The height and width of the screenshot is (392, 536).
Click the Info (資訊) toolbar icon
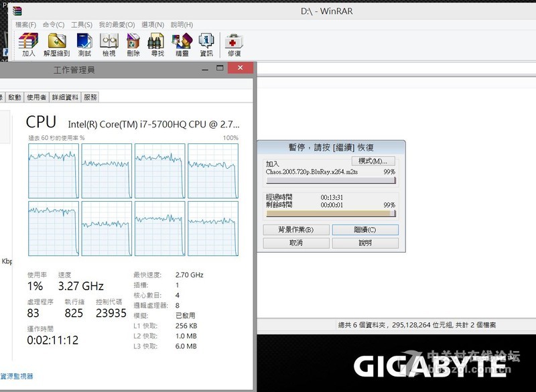pyautogui.click(x=206, y=44)
